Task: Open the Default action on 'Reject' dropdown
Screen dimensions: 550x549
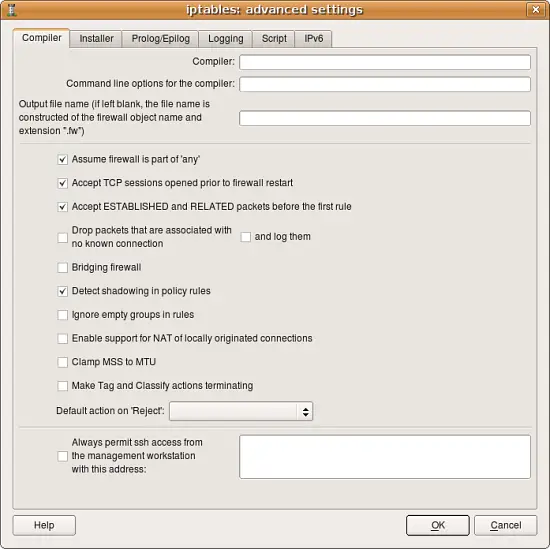Action: (x=241, y=411)
